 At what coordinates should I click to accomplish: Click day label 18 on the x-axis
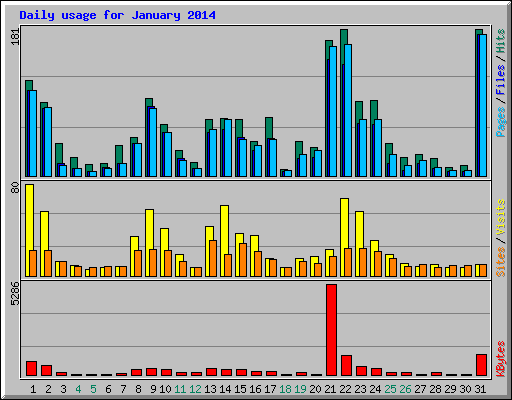[285, 389]
